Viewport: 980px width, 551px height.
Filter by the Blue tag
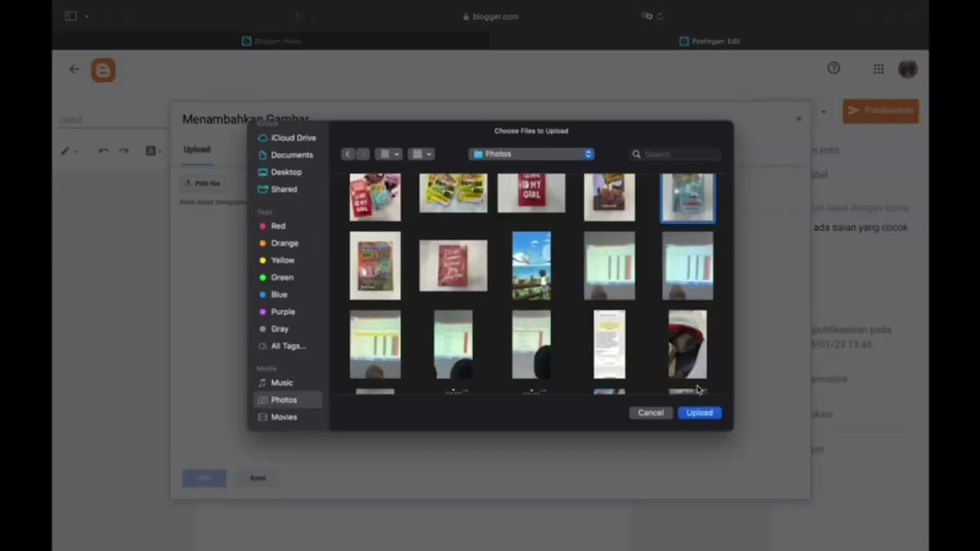[273, 295]
